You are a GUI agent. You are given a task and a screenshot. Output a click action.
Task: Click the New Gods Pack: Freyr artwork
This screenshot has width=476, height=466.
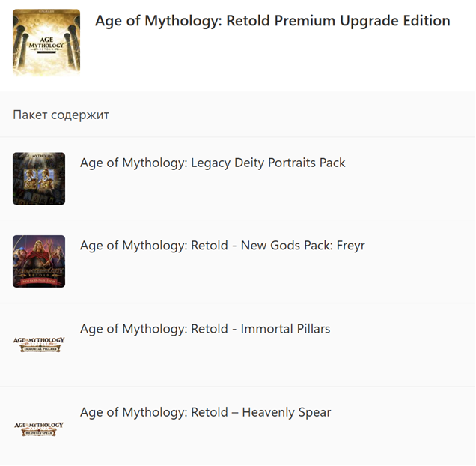pos(39,261)
